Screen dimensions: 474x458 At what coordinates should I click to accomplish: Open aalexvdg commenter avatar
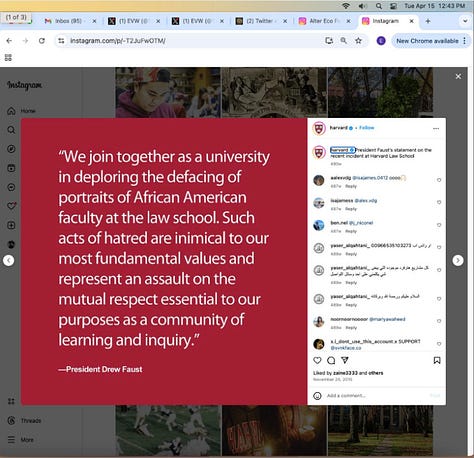coord(319,180)
